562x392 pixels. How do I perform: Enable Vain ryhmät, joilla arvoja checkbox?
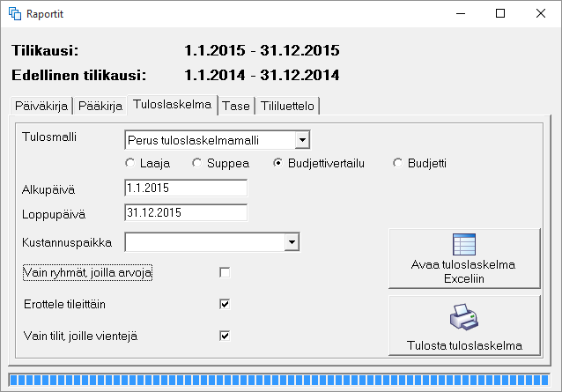click(x=225, y=273)
